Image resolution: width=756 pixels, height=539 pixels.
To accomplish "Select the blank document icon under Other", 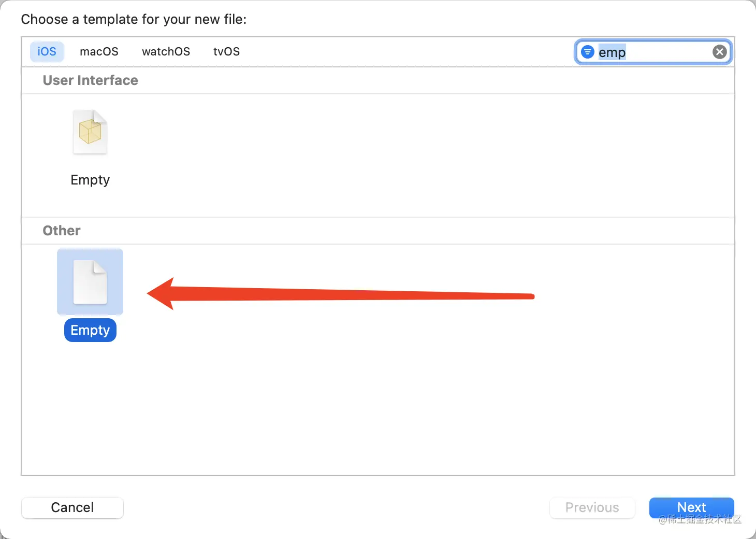I will click(90, 282).
